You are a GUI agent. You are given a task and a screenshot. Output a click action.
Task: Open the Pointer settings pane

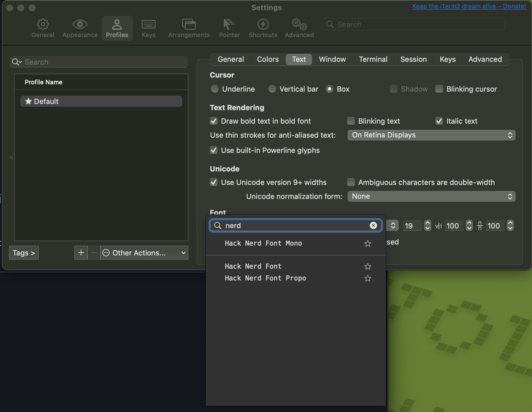pos(229,28)
